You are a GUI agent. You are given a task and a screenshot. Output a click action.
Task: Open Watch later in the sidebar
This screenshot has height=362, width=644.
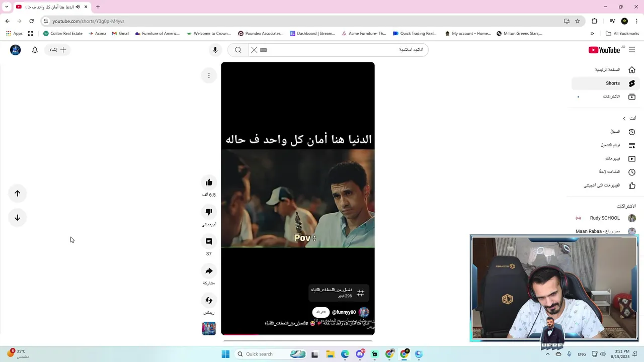[606, 172]
